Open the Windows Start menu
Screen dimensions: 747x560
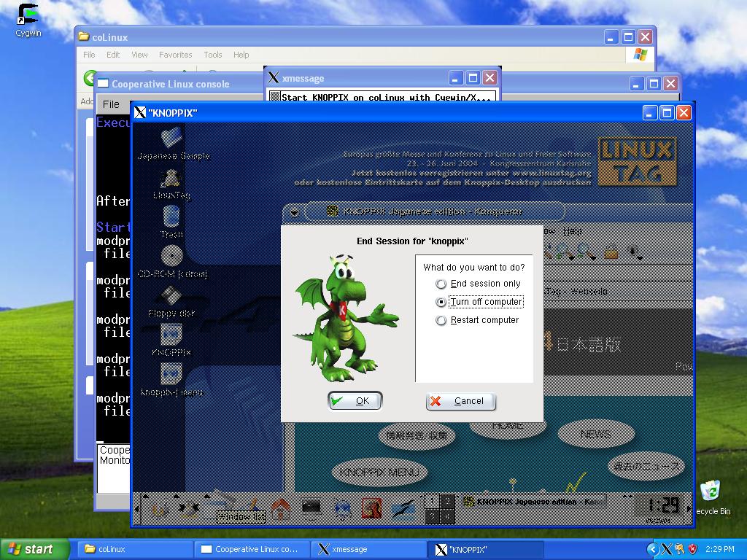tap(34, 549)
